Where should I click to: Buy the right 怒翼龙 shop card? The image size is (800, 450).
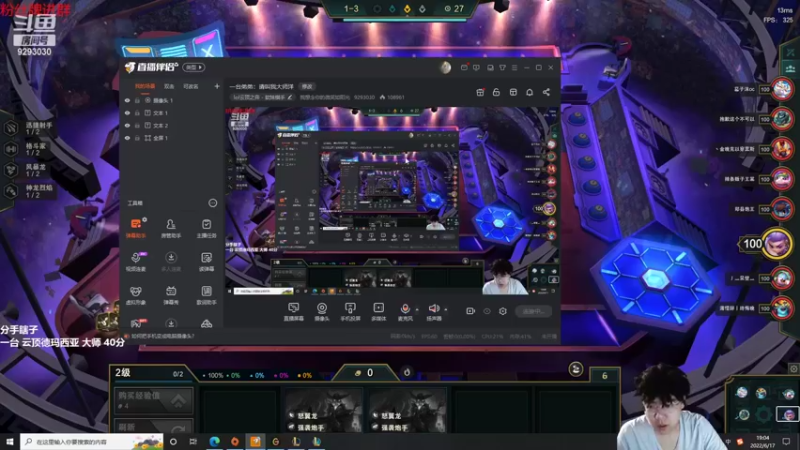click(x=408, y=410)
